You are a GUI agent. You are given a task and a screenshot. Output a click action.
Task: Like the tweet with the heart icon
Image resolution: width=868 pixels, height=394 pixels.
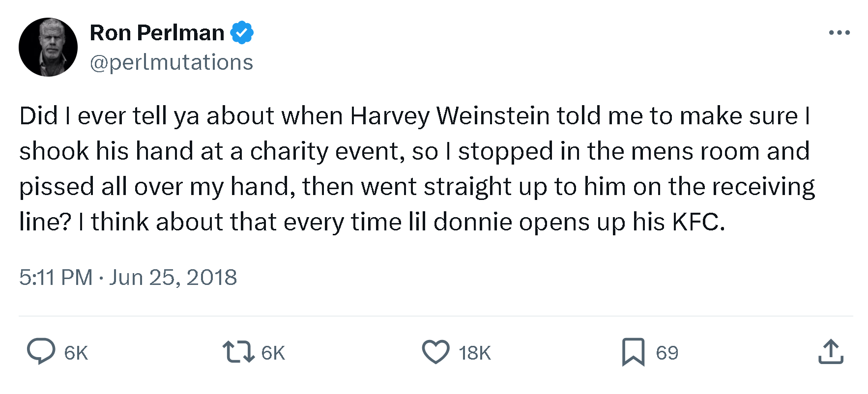coord(435,352)
